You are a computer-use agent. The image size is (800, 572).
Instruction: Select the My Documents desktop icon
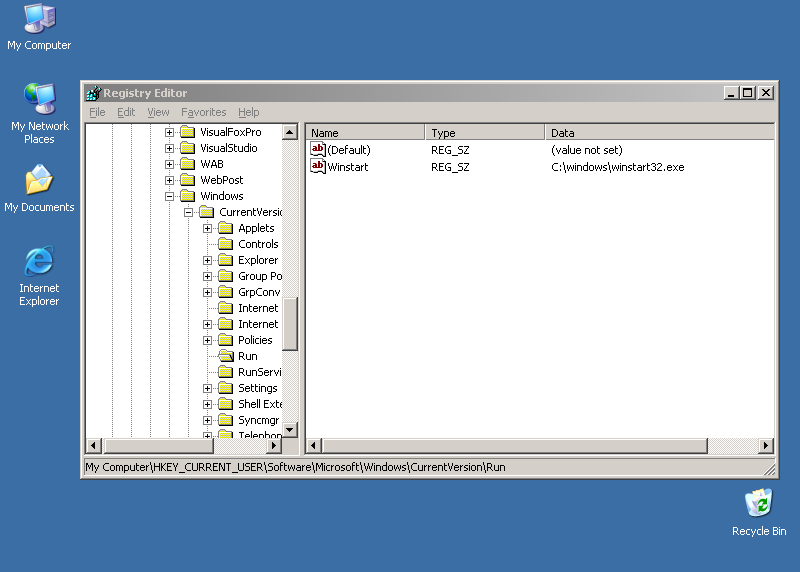pyautogui.click(x=39, y=188)
